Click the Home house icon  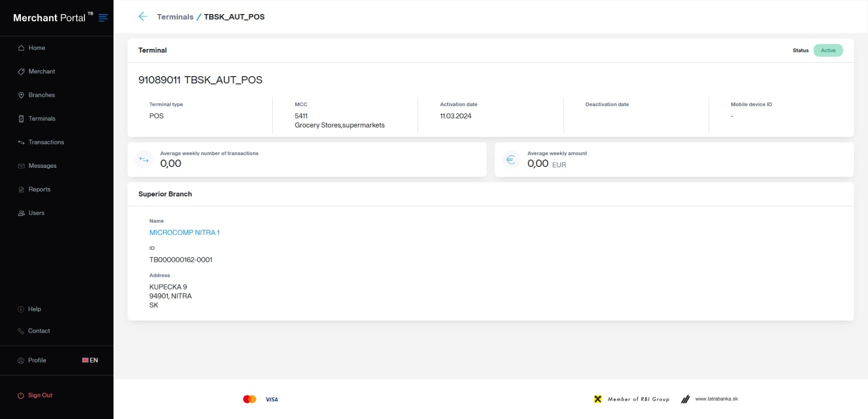[21, 48]
